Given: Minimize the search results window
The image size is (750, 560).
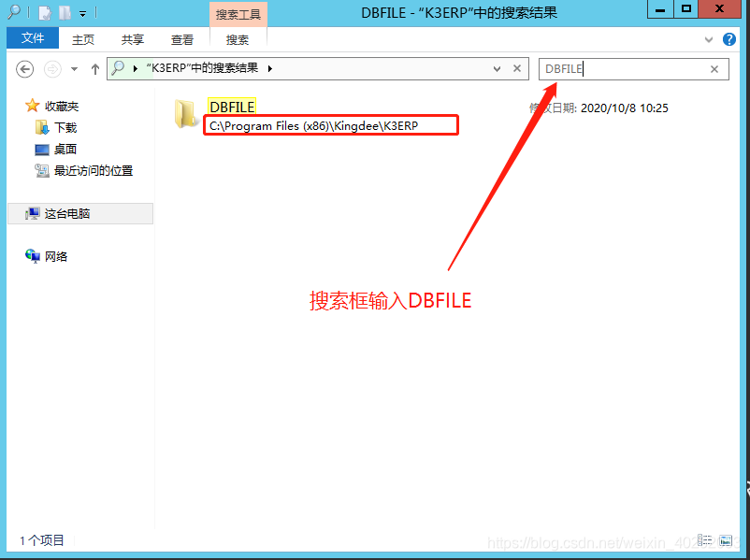Looking at the screenshot, I should [660, 9].
